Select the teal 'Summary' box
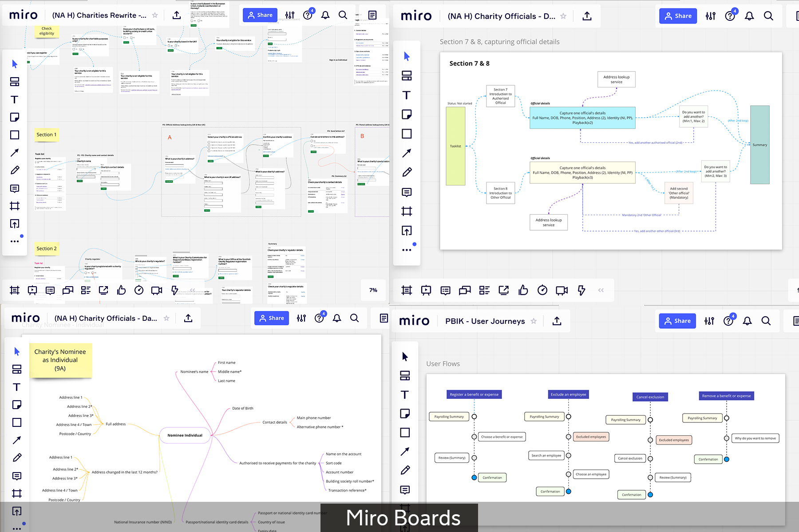Viewport: 799px width, 532px height. pyautogui.click(x=760, y=145)
